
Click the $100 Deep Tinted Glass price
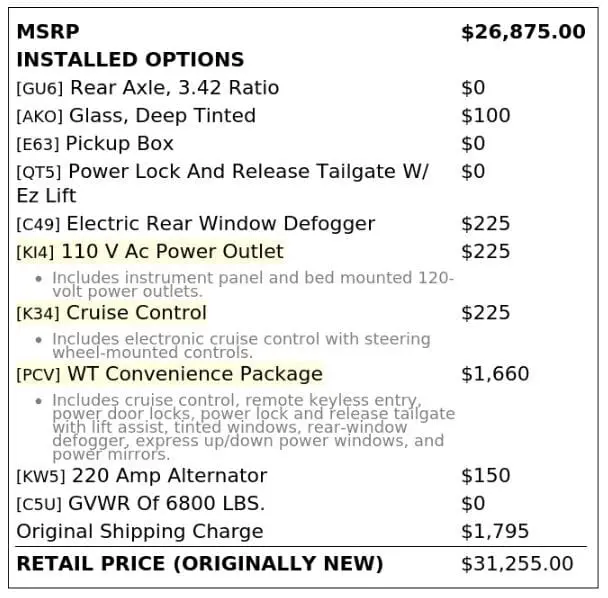485,116
